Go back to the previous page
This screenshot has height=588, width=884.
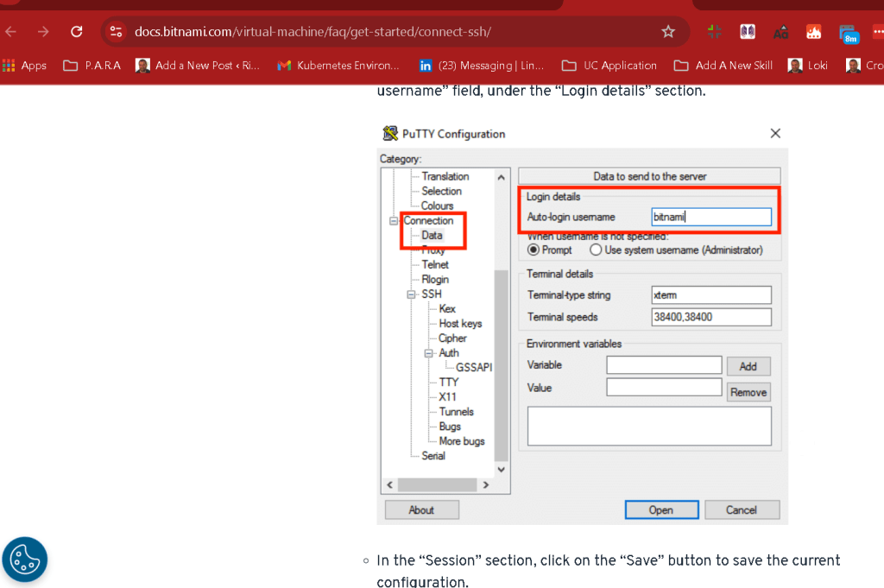coord(10,32)
